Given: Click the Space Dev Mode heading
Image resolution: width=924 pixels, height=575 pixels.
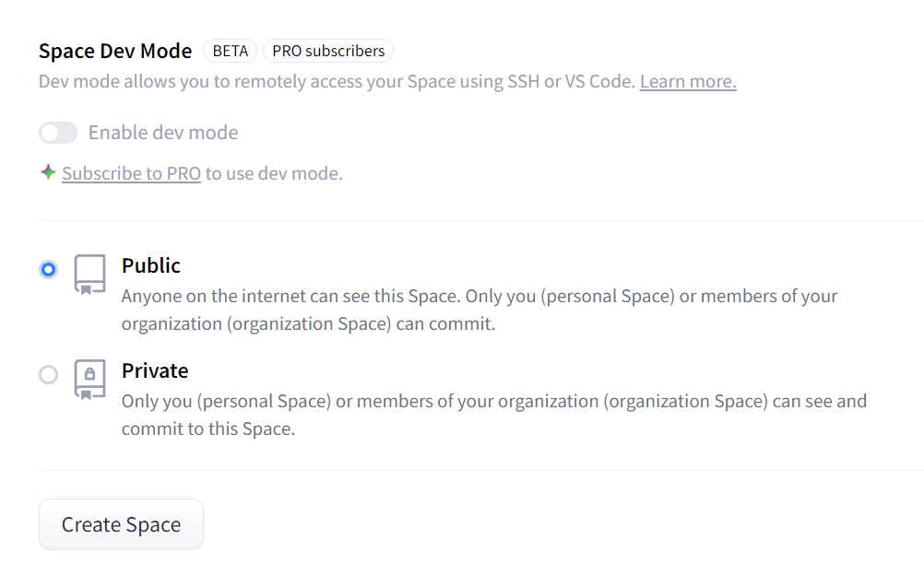Looking at the screenshot, I should [115, 51].
